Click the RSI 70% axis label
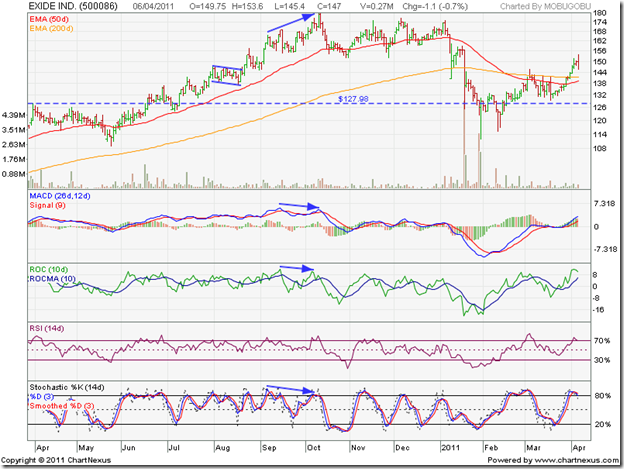The image size is (624, 469). (602, 341)
